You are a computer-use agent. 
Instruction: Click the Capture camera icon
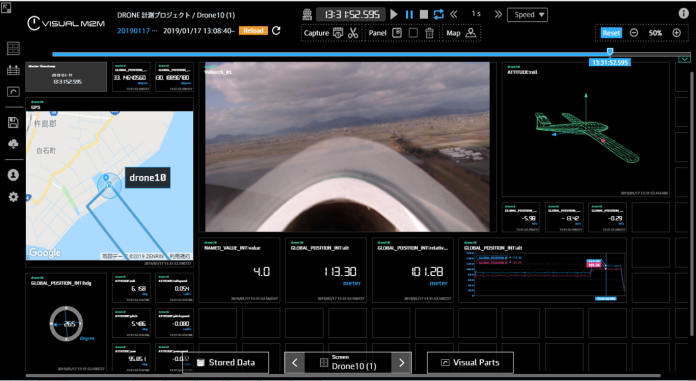338,33
